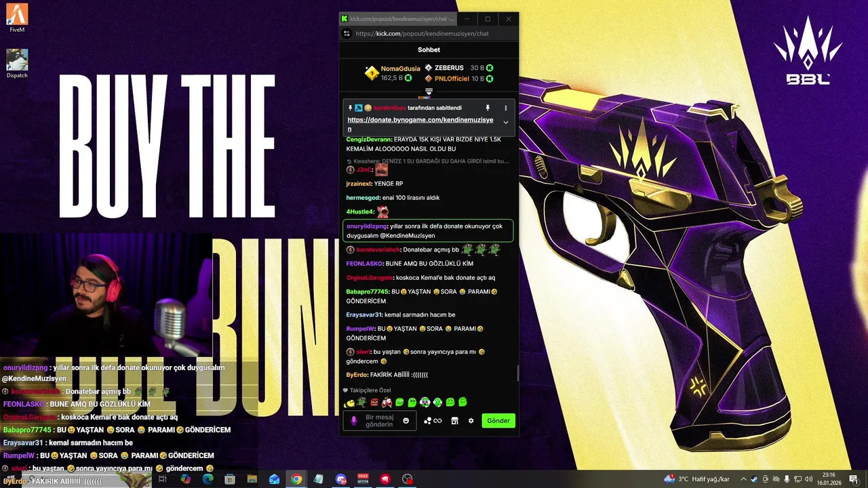This screenshot has height=488, width=868.
Task: Open Task View on the taskbar
Action: (x=163, y=479)
